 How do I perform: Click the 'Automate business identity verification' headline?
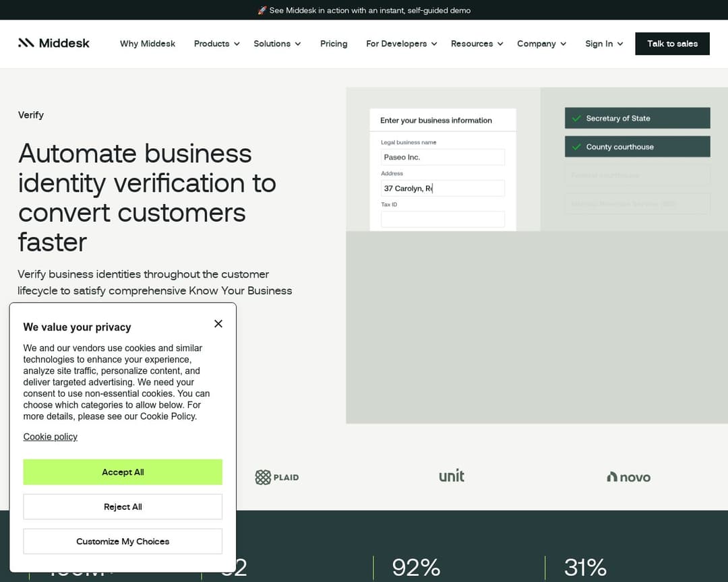tap(147, 198)
